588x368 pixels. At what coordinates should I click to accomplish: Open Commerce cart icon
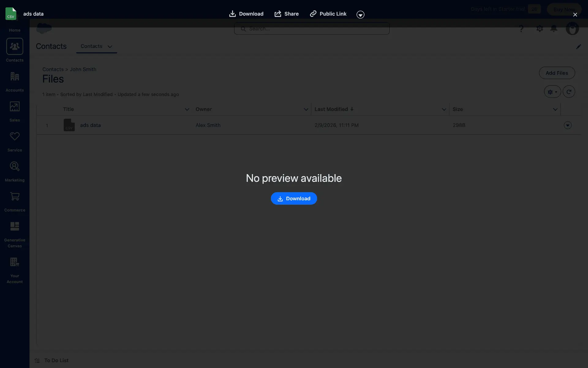tap(15, 197)
